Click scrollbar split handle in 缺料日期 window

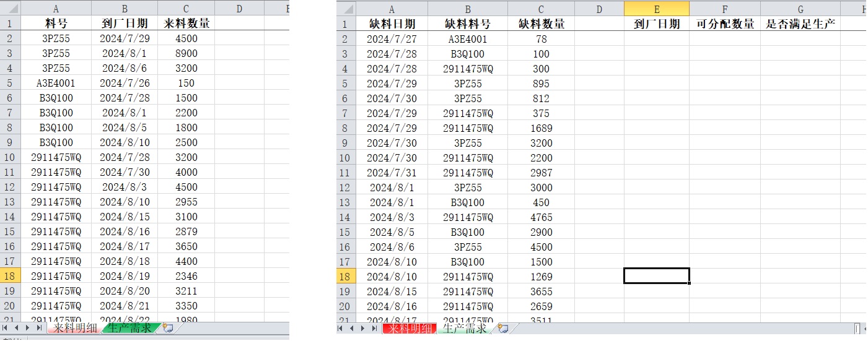coord(857,329)
